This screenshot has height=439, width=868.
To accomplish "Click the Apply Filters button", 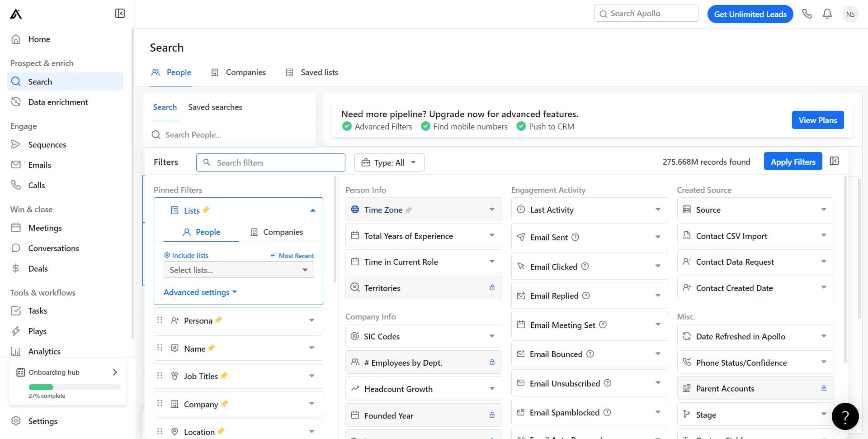I will coord(793,162).
